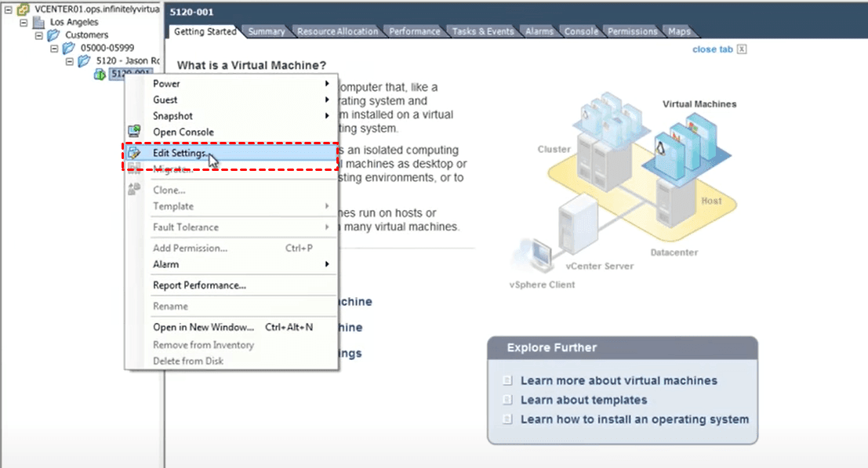This screenshot has width=868, height=468.
Task: Click the vSphere Client diagram label
Action: [542, 285]
